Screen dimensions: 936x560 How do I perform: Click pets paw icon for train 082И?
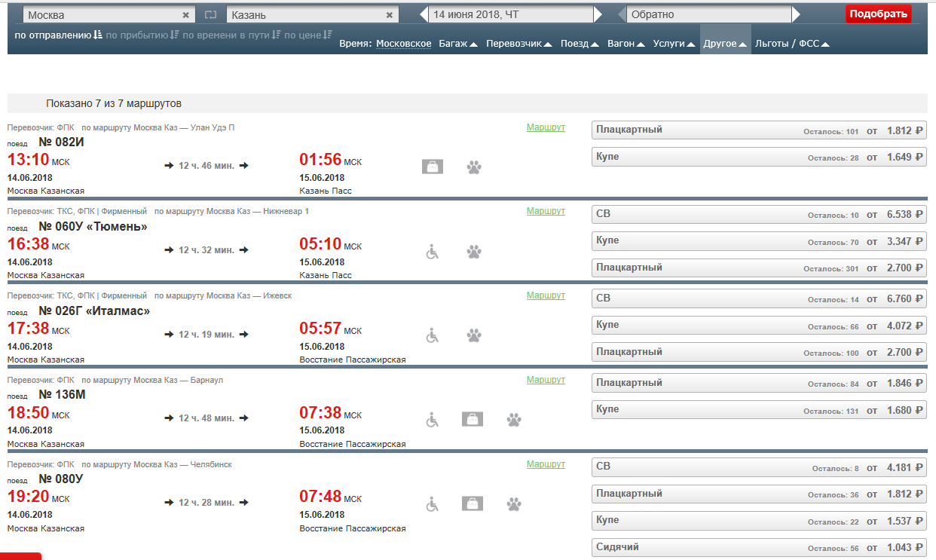(x=474, y=167)
